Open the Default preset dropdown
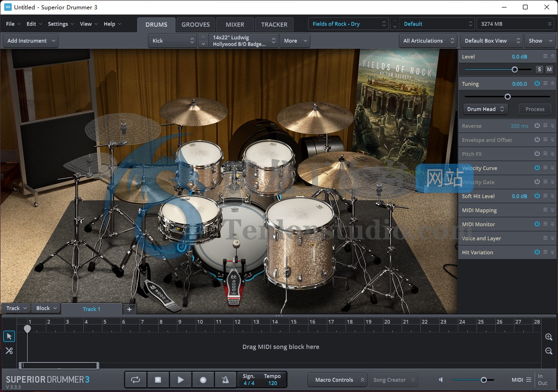Screen dimensions: 558x392 [x=437, y=24]
